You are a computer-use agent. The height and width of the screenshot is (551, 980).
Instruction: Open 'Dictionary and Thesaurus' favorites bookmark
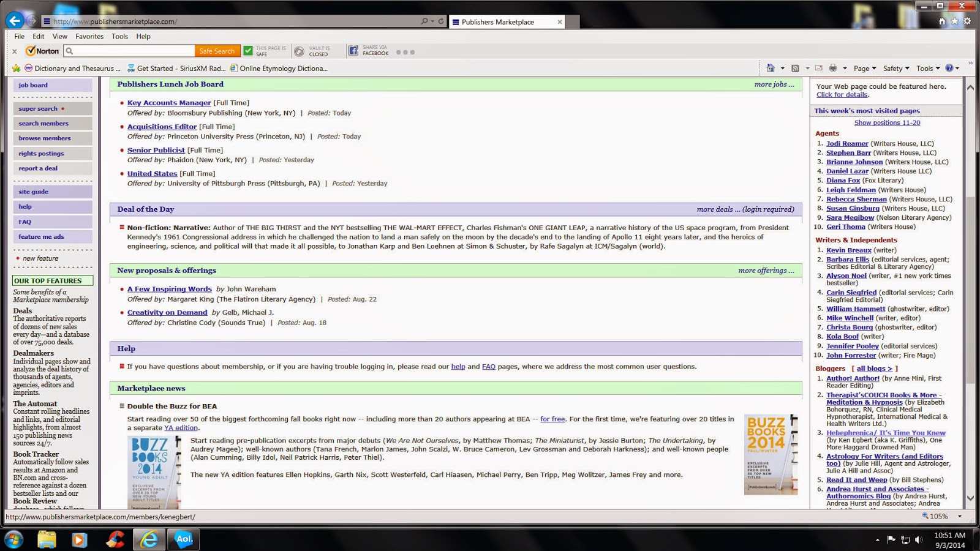(72, 69)
